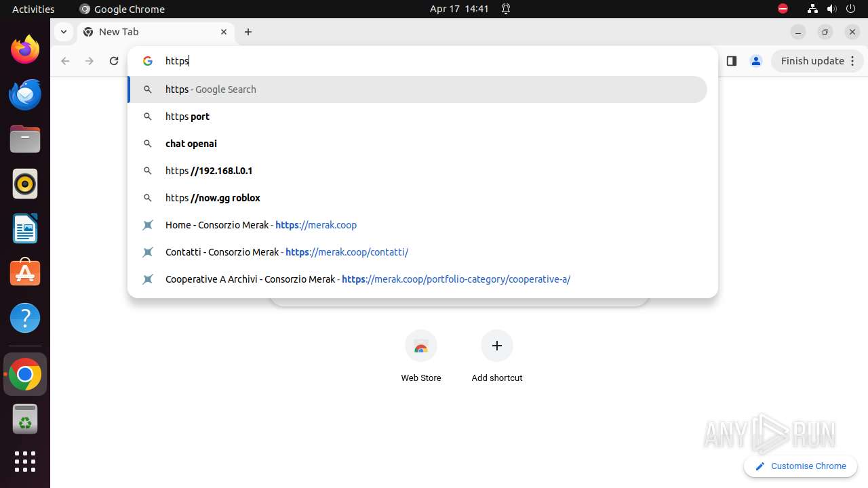Launch Thunderbird mail from the dock
This screenshot has height=488, width=868.
pos(25,94)
